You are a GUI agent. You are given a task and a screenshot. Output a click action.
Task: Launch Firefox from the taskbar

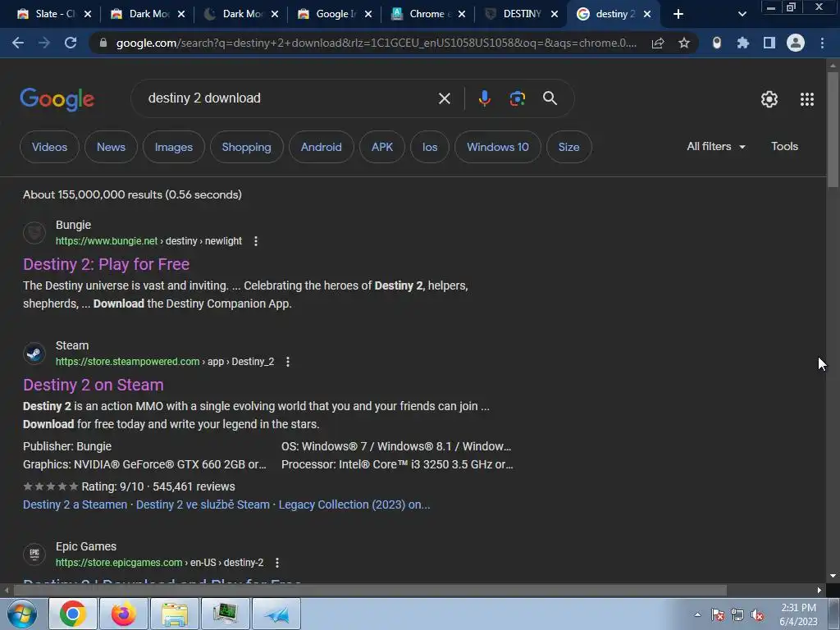[123, 614]
